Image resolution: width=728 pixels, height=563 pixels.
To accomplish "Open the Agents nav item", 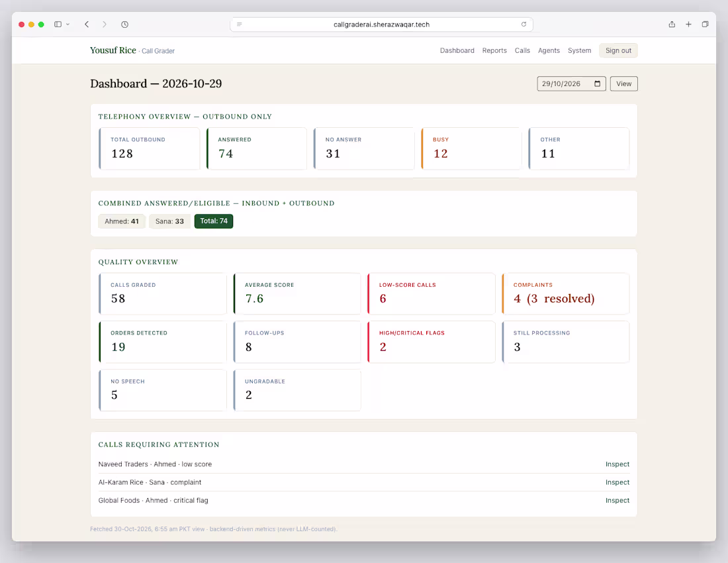I will pyautogui.click(x=549, y=50).
